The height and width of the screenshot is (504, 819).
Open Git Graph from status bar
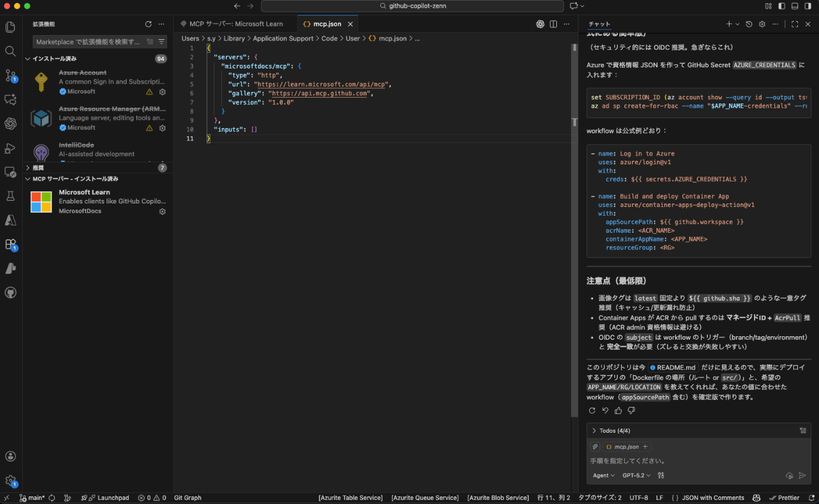click(188, 498)
